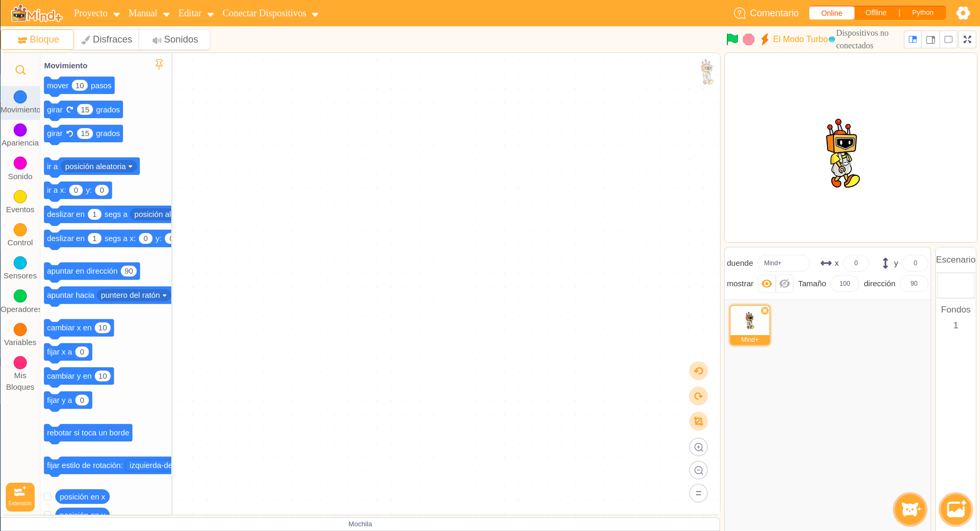Open the Variables block category
Screen dimensions: 980x531
(x=20, y=335)
